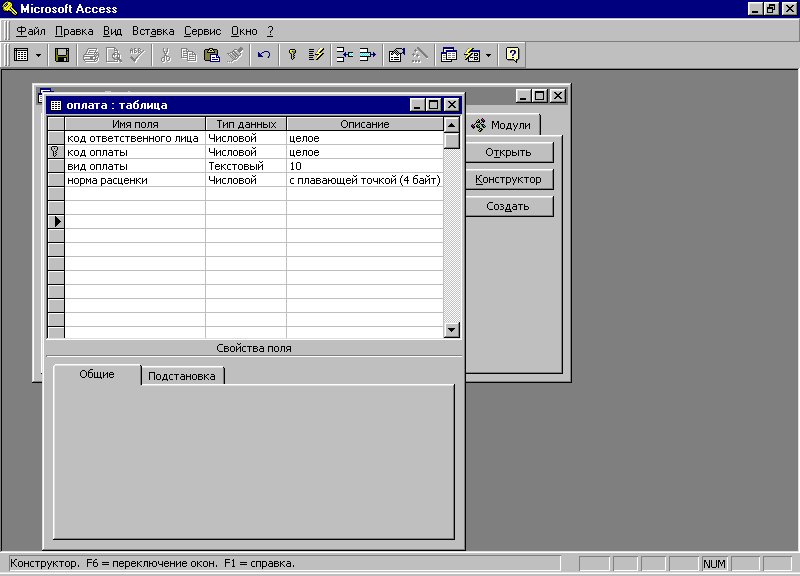The image size is (800, 576).
Task: Expand the New Object dropdown arrow
Action: pyautogui.click(x=488, y=55)
